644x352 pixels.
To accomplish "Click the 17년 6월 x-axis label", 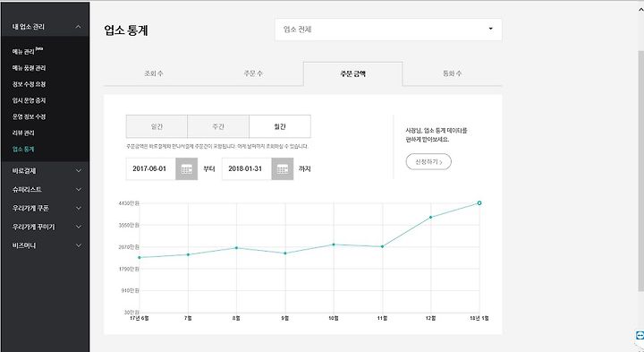I will click(140, 318).
